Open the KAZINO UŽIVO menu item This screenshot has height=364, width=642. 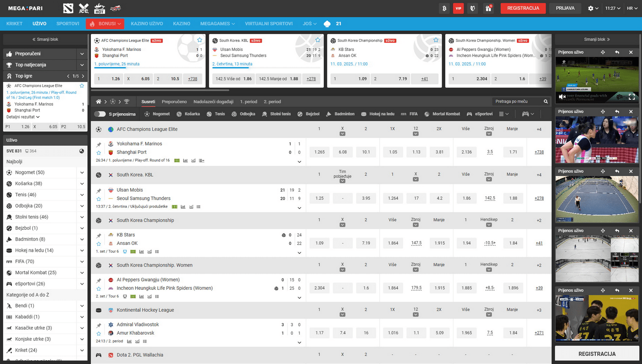click(x=147, y=23)
